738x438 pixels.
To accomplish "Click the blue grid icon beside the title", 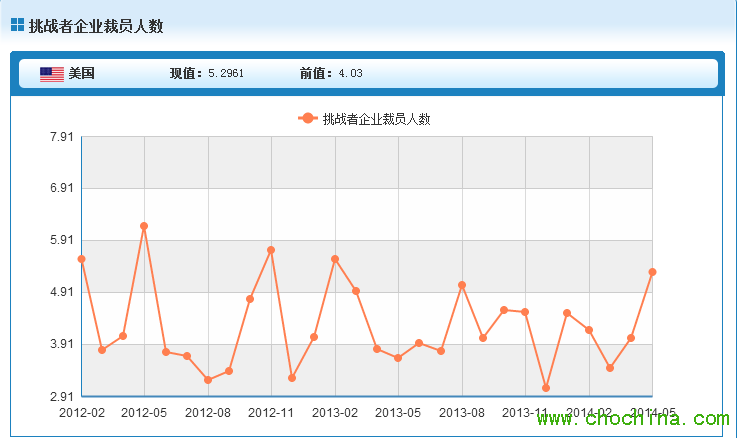I will 17,25.
